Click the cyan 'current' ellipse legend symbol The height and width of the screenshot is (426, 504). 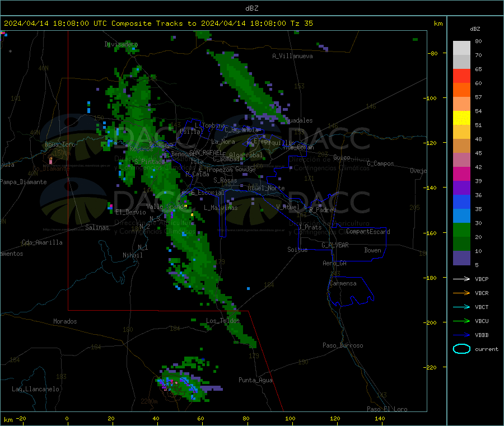[461, 349]
